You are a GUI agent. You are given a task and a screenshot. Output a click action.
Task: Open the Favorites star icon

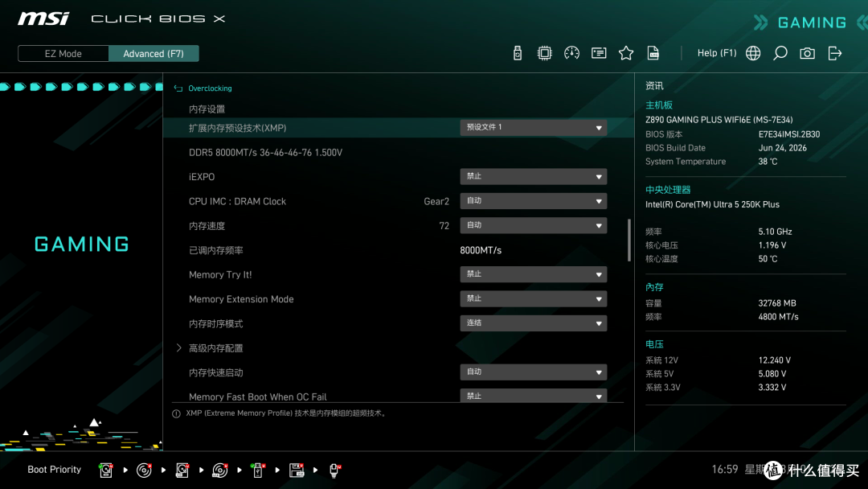pos(625,53)
